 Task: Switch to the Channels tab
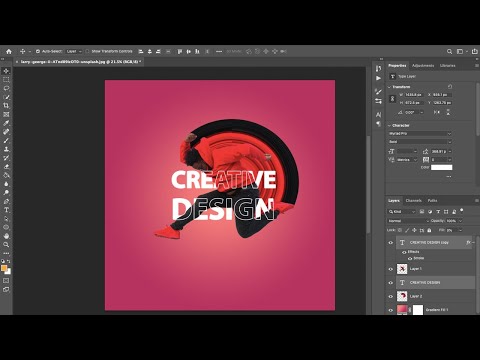pyautogui.click(x=414, y=201)
